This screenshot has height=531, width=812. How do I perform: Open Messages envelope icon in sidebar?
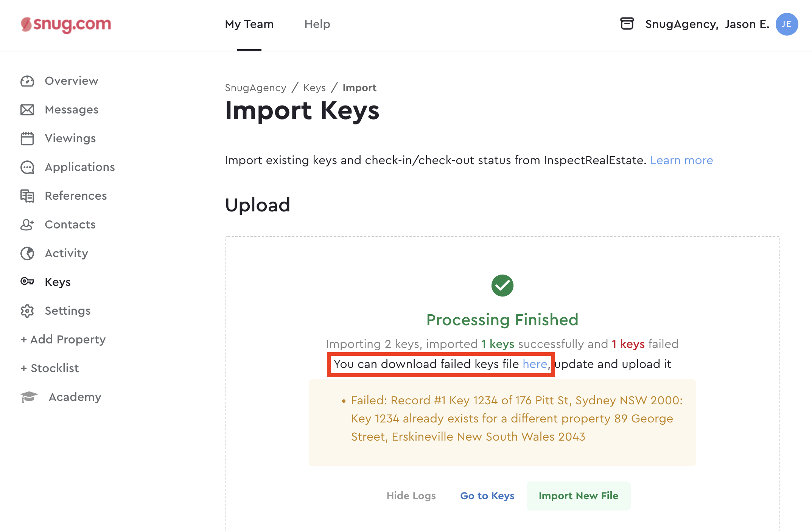pyautogui.click(x=27, y=110)
